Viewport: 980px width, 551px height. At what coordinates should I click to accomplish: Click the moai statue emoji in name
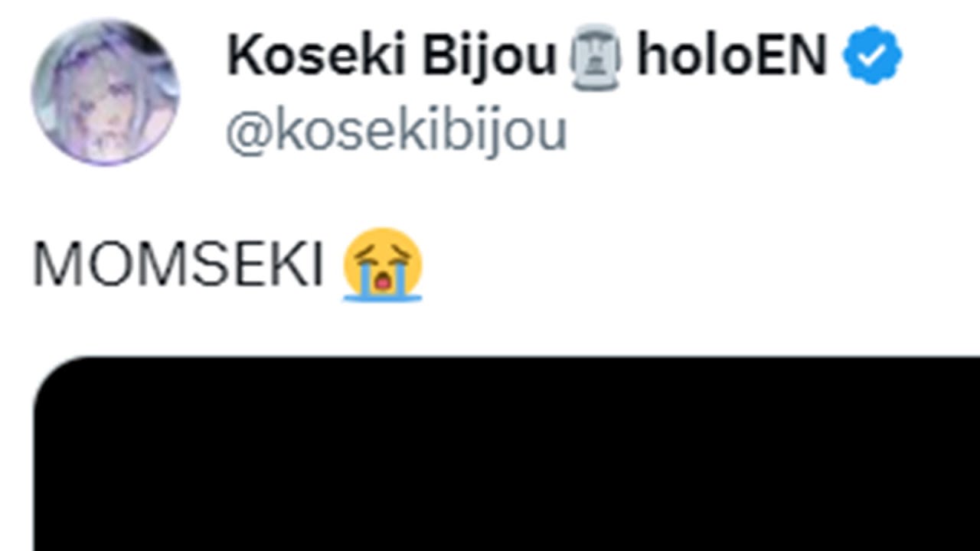pyautogui.click(x=596, y=56)
